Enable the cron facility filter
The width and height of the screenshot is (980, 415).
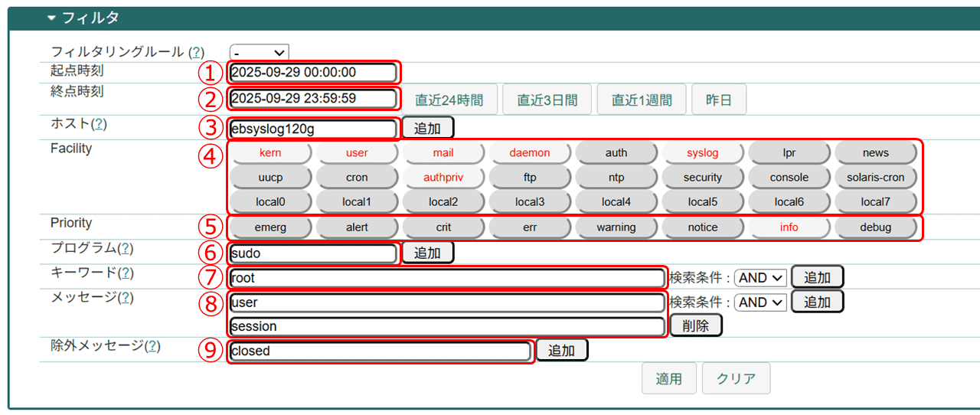pyautogui.click(x=357, y=178)
